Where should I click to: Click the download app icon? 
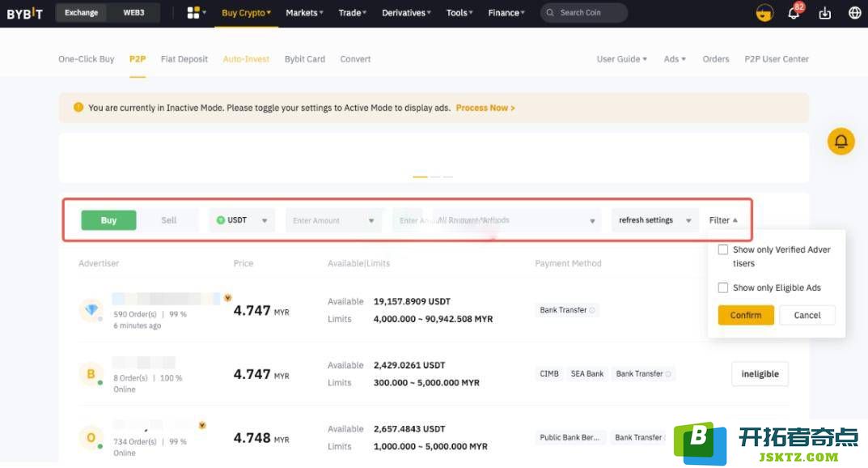click(x=825, y=13)
